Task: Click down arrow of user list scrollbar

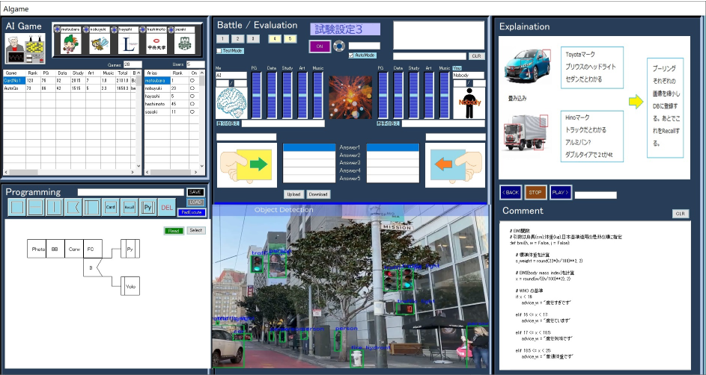Action: 202,166
